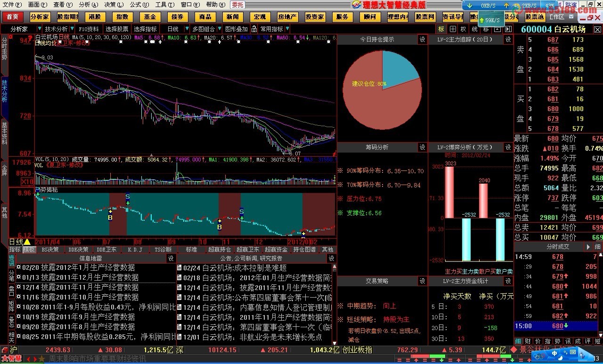Click the 港股 button

click(x=95, y=17)
